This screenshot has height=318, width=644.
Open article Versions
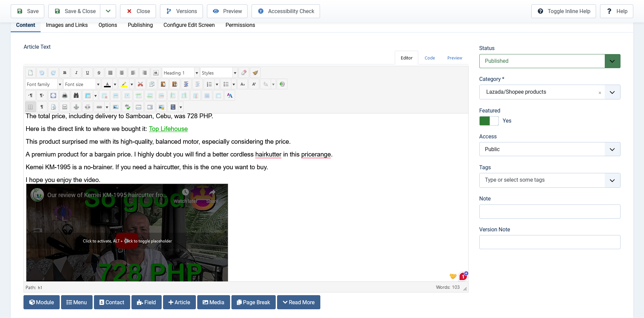(181, 11)
